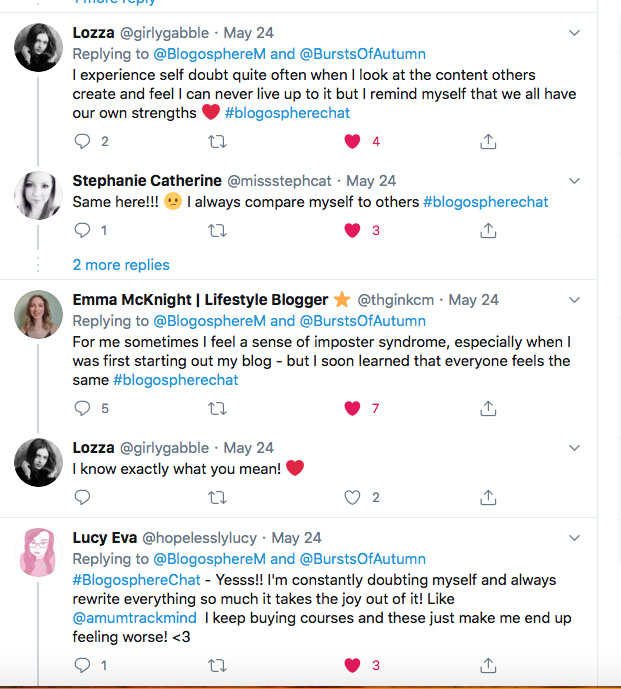Retweet Stephanie Catherine's tweet
Screen dimensions: 621x689
(216, 231)
